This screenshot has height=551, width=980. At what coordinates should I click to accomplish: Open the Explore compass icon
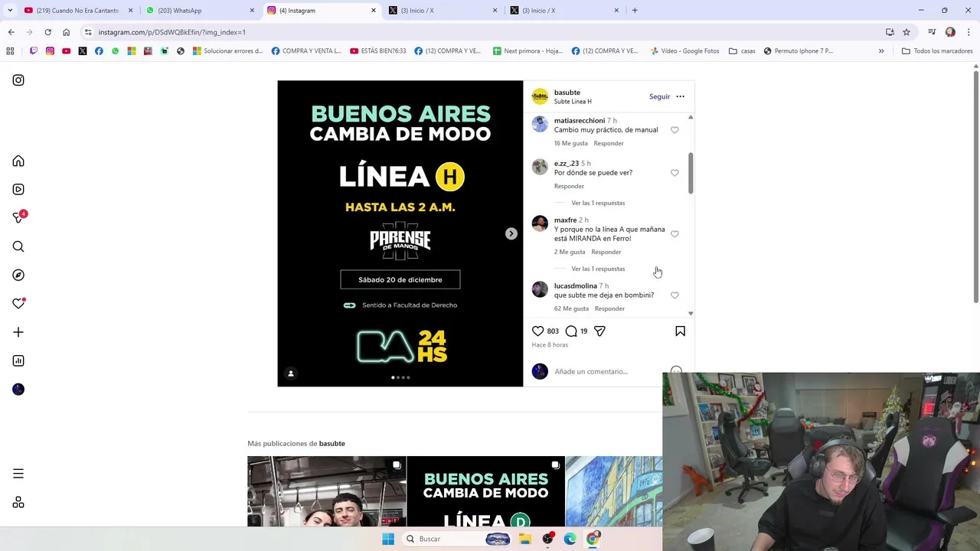[x=18, y=275]
